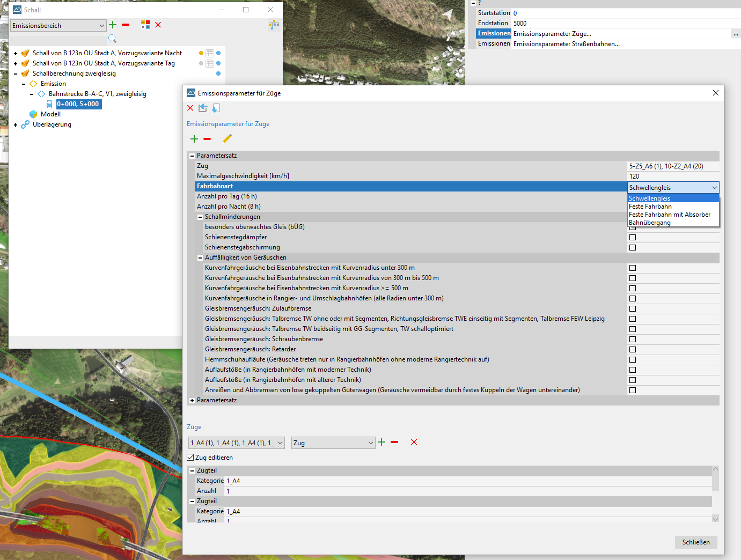Click the yellow pencil edit icon

click(227, 139)
